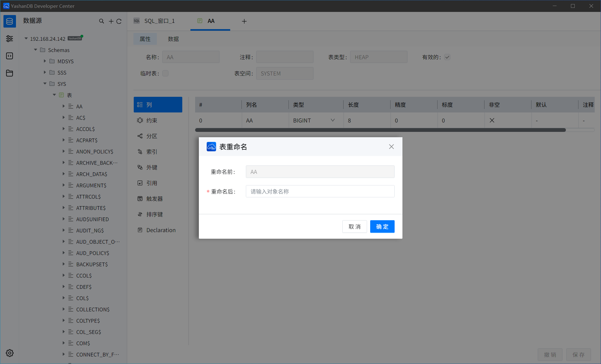Switch to the 数据 tab

pyautogui.click(x=173, y=39)
